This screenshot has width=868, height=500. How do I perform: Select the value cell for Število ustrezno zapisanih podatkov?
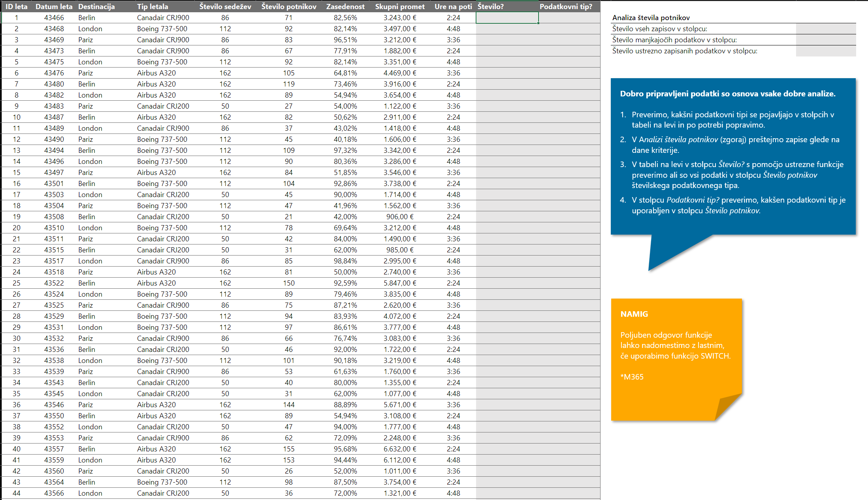coord(826,51)
